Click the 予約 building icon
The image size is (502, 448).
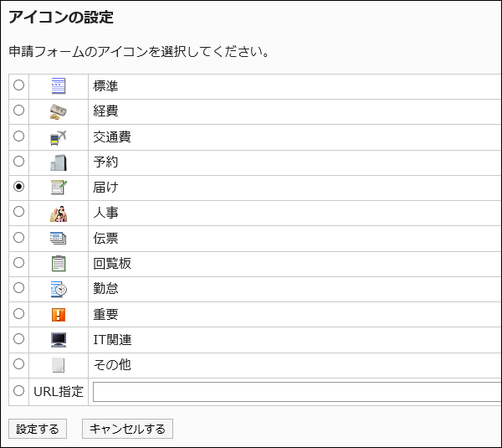pyautogui.click(x=58, y=162)
